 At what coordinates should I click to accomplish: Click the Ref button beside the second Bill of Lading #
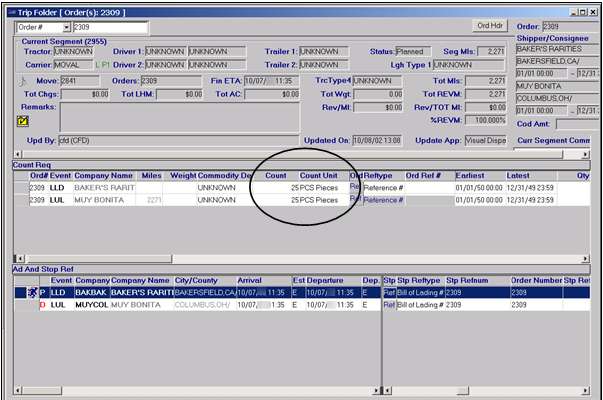click(x=390, y=304)
